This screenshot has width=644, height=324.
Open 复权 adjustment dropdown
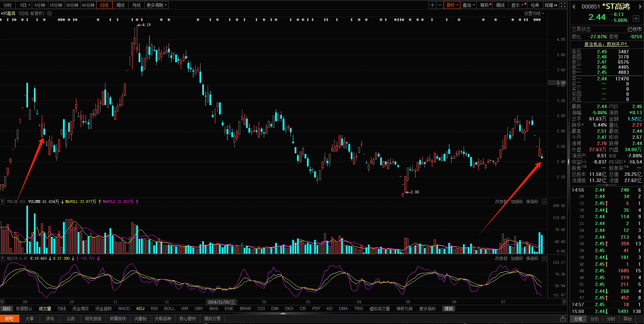(452, 5)
